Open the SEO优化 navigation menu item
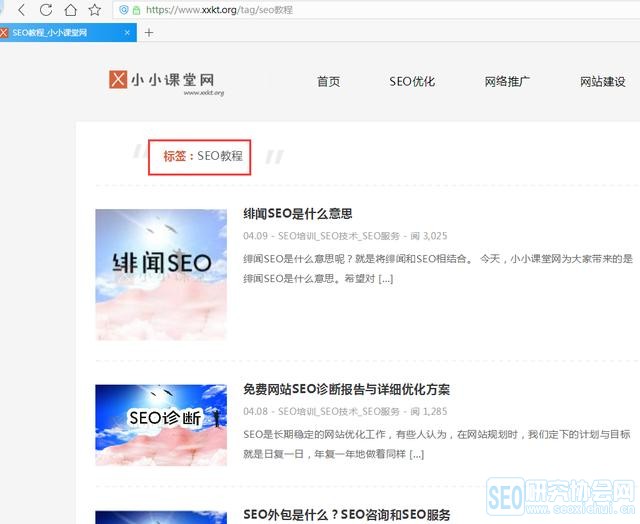This screenshot has height=524, width=640. coord(412,82)
